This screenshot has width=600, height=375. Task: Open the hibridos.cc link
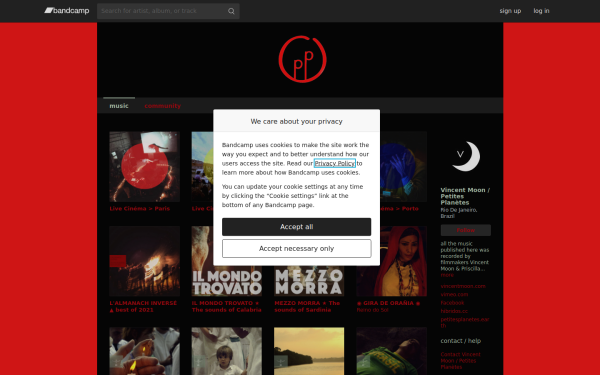pos(454,311)
